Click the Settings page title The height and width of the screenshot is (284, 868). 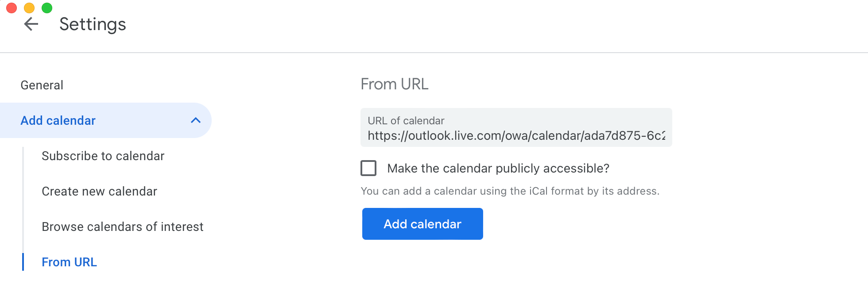coord(93,24)
